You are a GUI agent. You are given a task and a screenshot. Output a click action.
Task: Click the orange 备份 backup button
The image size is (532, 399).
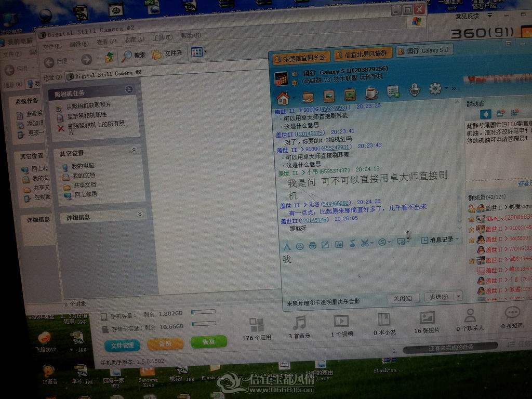point(165,343)
